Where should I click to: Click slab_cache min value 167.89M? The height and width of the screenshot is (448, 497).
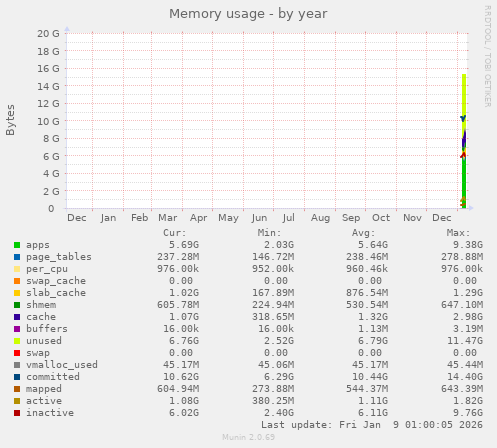(x=273, y=293)
